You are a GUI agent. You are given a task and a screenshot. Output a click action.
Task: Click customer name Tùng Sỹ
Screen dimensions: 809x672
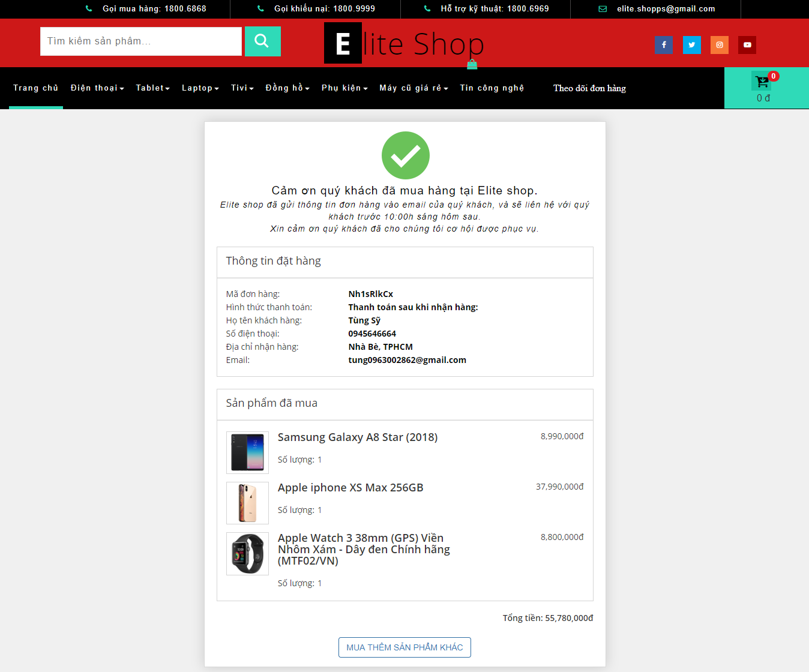[364, 320]
